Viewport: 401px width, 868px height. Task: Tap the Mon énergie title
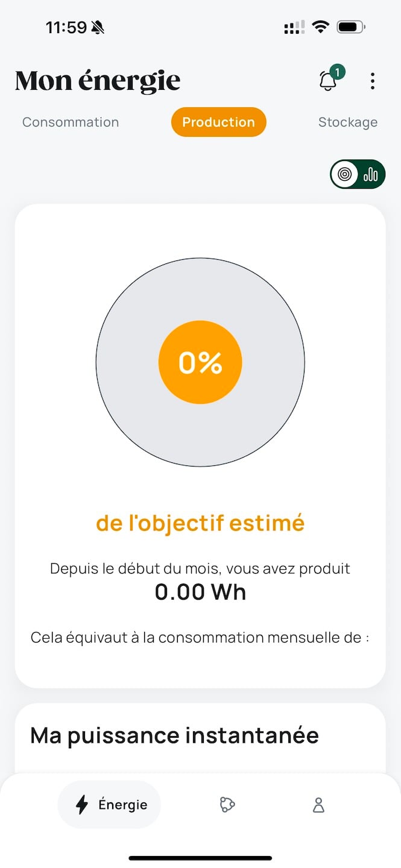point(97,80)
